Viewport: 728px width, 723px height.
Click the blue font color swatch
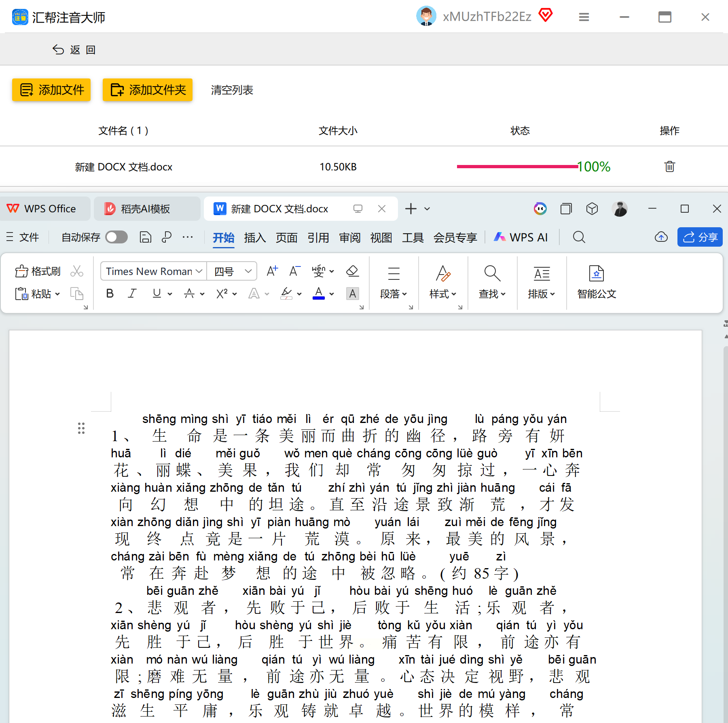pyautogui.click(x=319, y=294)
